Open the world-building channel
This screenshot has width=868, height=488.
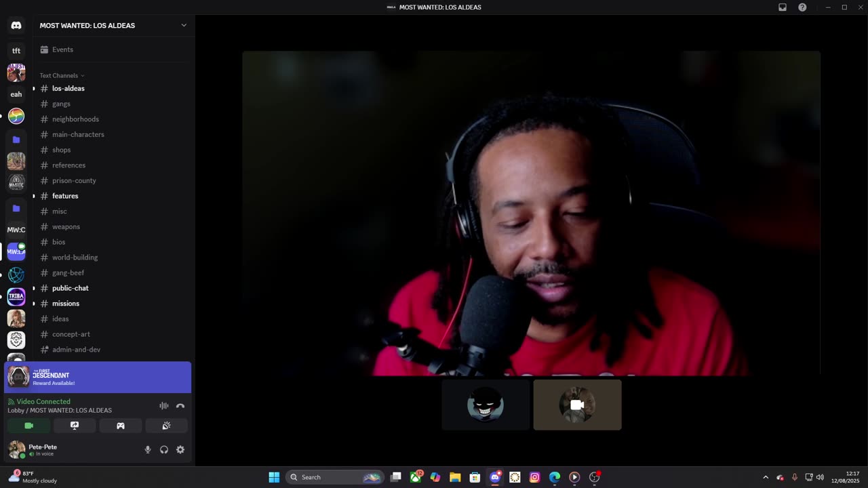click(x=113, y=258)
